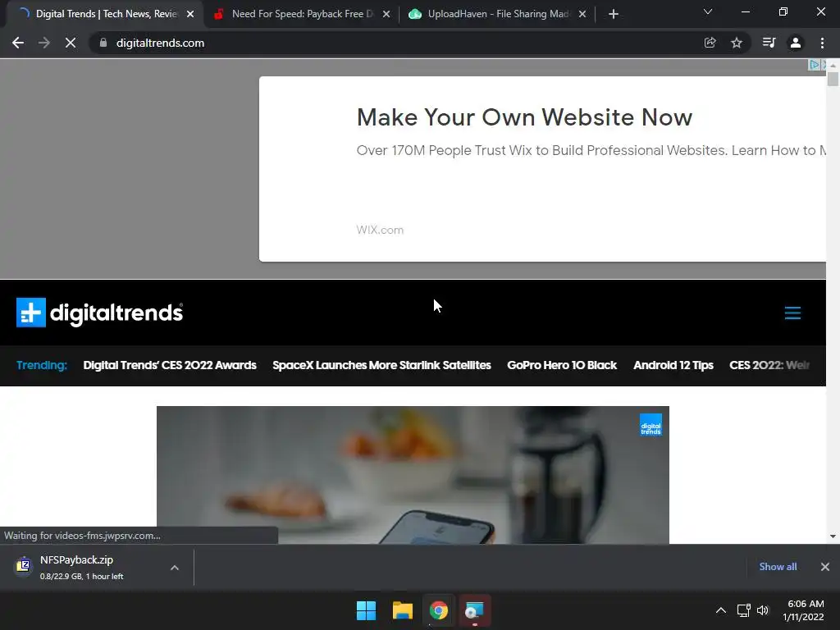The width and height of the screenshot is (840, 630).
Task: Click the scrollbar down arrow
Action: pos(833,536)
